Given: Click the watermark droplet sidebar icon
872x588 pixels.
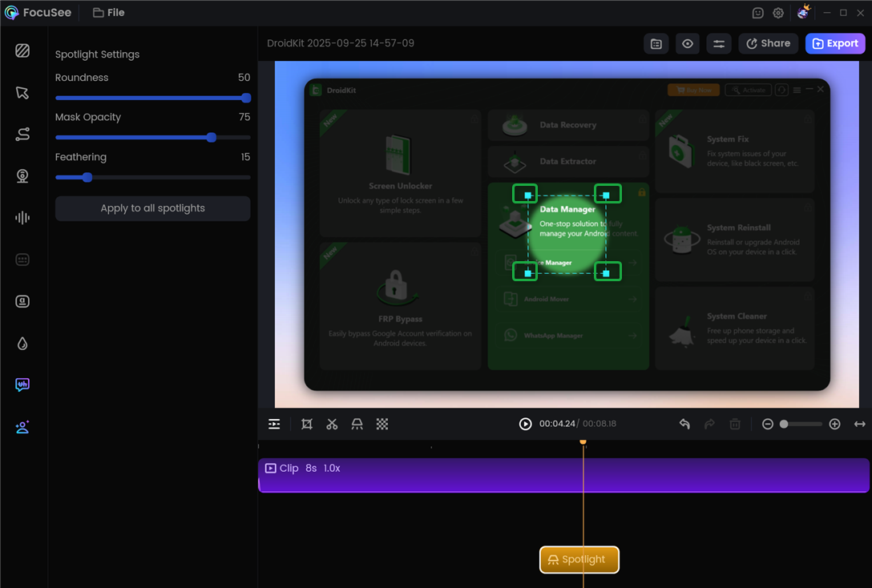Looking at the screenshot, I should tap(22, 344).
